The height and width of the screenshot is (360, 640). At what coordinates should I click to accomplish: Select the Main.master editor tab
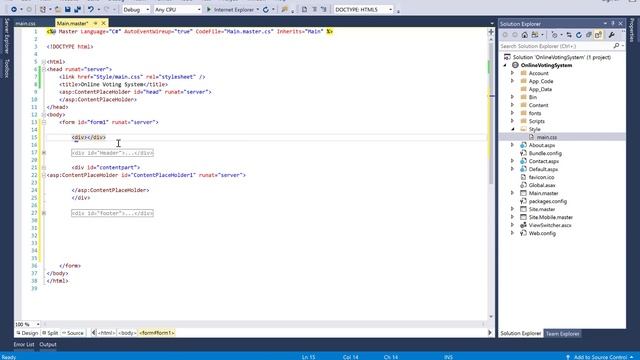[72, 24]
